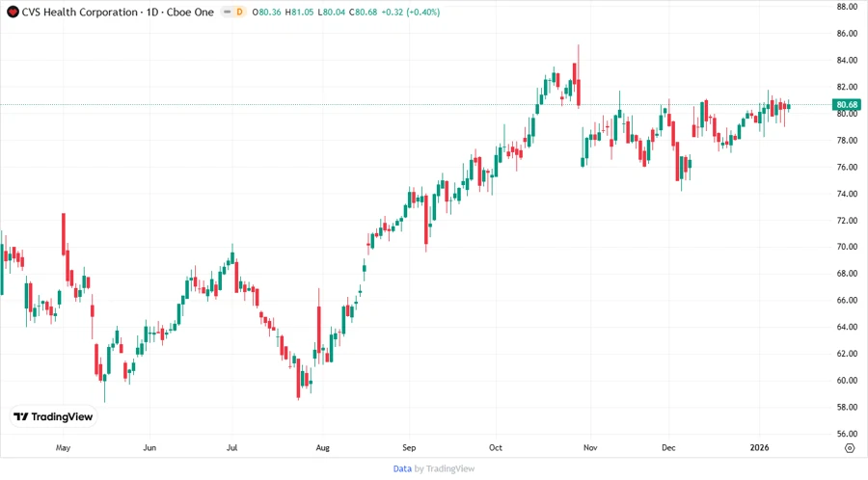Open the TradingView logo link
This screenshot has height=480, width=868.
tap(54, 417)
